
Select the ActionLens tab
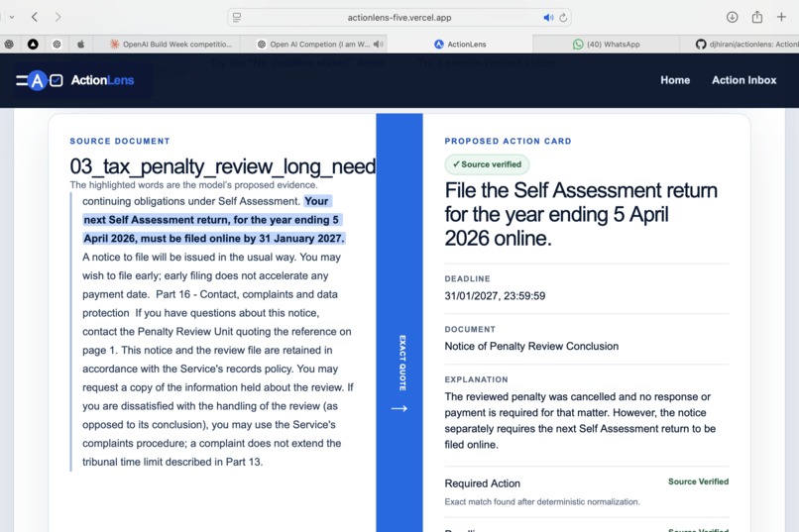click(x=460, y=45)
